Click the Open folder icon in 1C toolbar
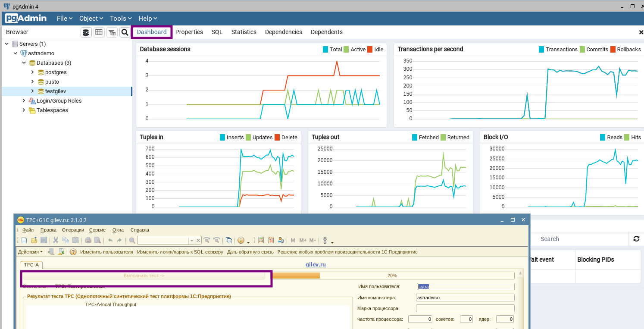 pos(34,240)
